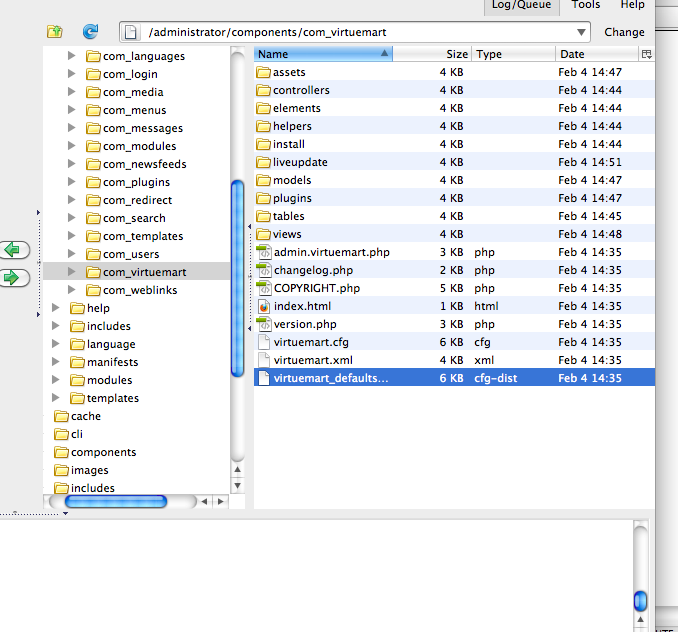678x632 pixels.
Task: Click tree scrollbar down arrow
Action: pos(237,486)
